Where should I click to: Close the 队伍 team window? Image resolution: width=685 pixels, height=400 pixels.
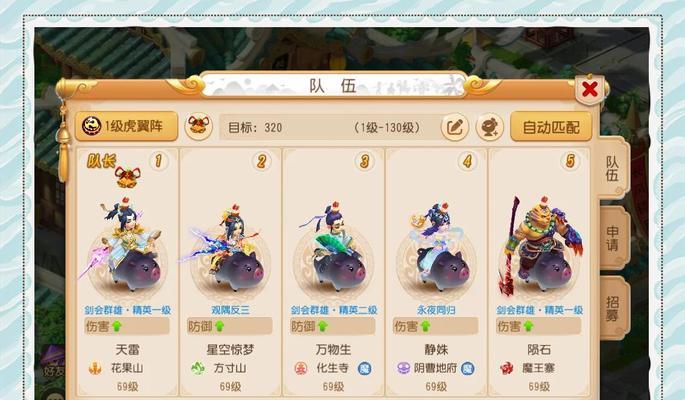590,90
